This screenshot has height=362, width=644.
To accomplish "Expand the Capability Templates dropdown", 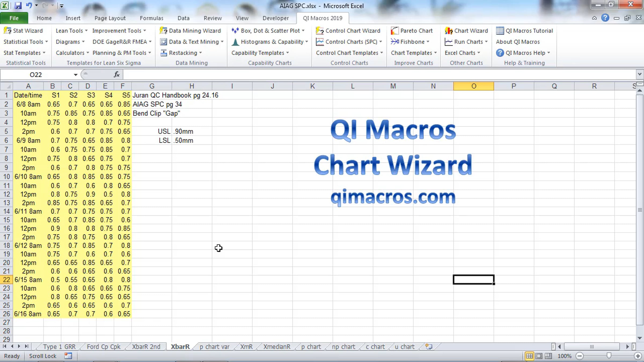I will pos(260,53).
